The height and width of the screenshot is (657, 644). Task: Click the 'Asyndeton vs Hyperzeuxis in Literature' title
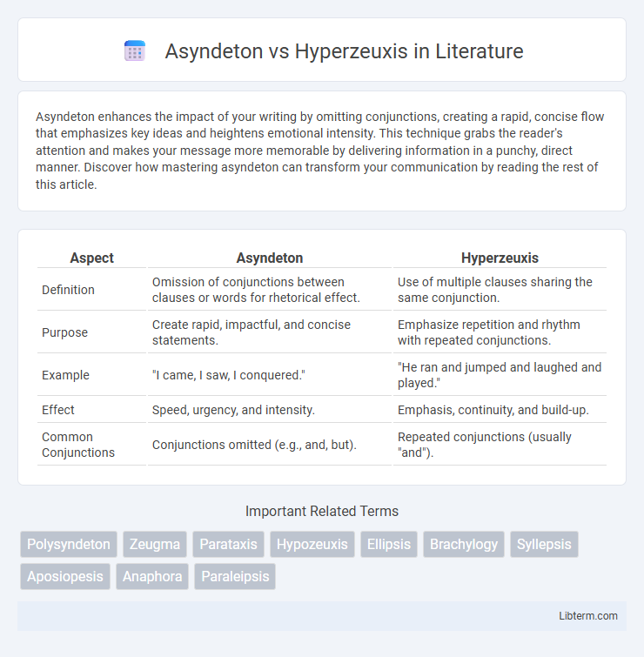[344, 51]
